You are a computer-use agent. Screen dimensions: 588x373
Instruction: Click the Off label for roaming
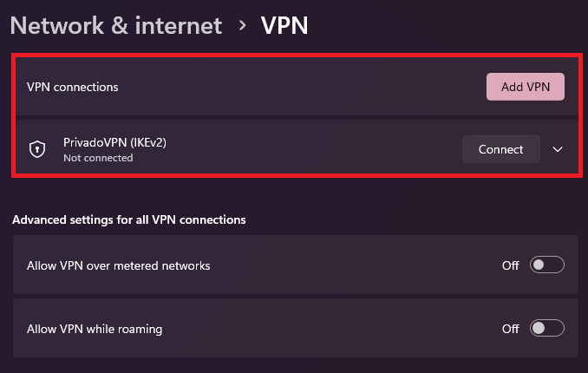pos(511,329)
